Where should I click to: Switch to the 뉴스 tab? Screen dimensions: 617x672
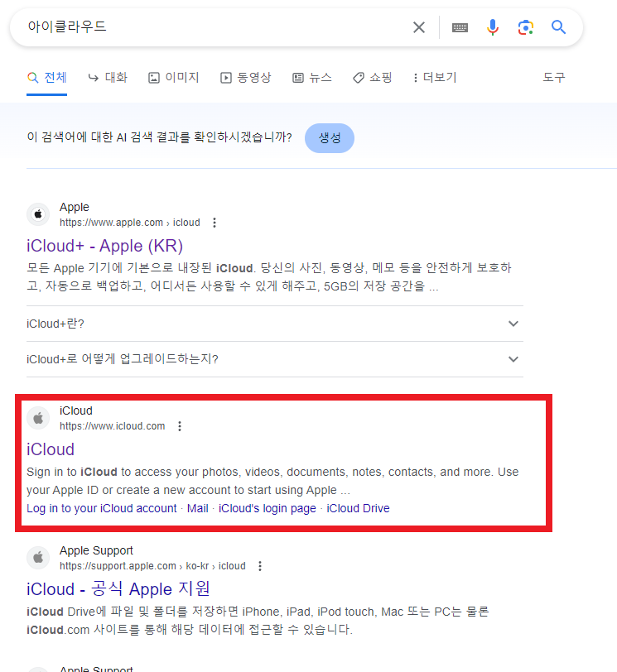click(312, 78)
